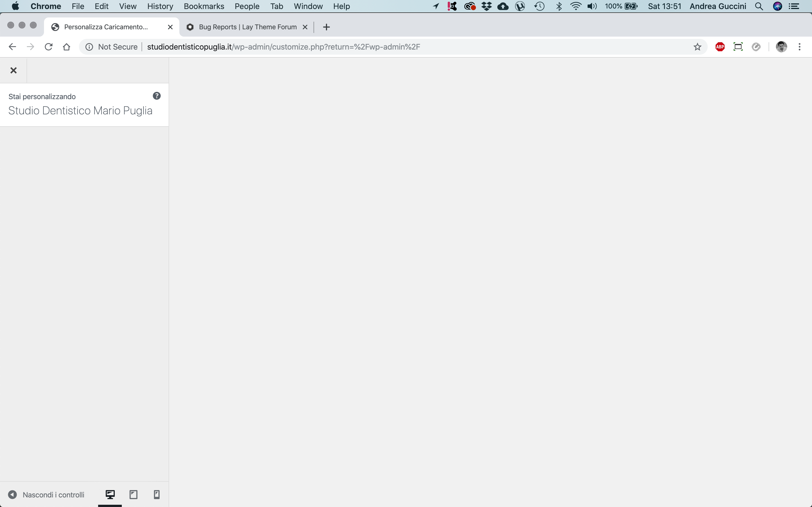Navigate back to the previous page
This screenshot has height=507, width=812.
tap(12, 47)
